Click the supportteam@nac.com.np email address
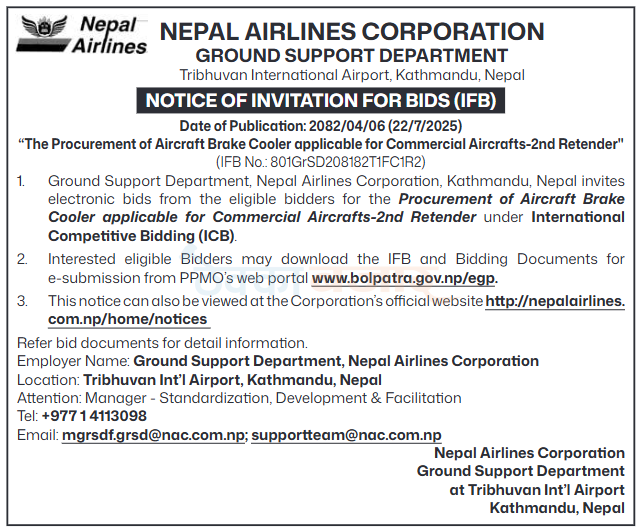This screenshot has width=640, height=530. click(346, 434)
